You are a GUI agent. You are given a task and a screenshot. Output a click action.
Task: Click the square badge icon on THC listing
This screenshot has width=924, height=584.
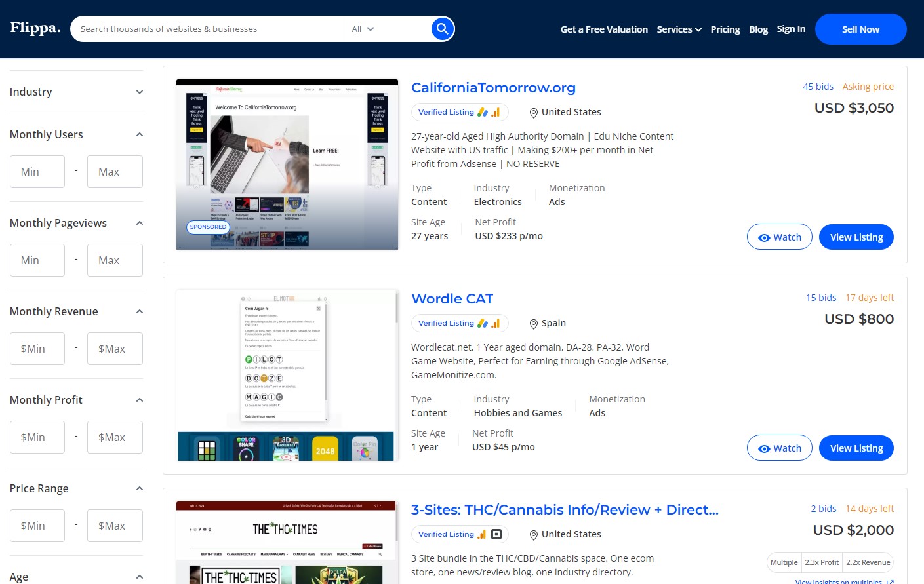[x=496, y=534]
